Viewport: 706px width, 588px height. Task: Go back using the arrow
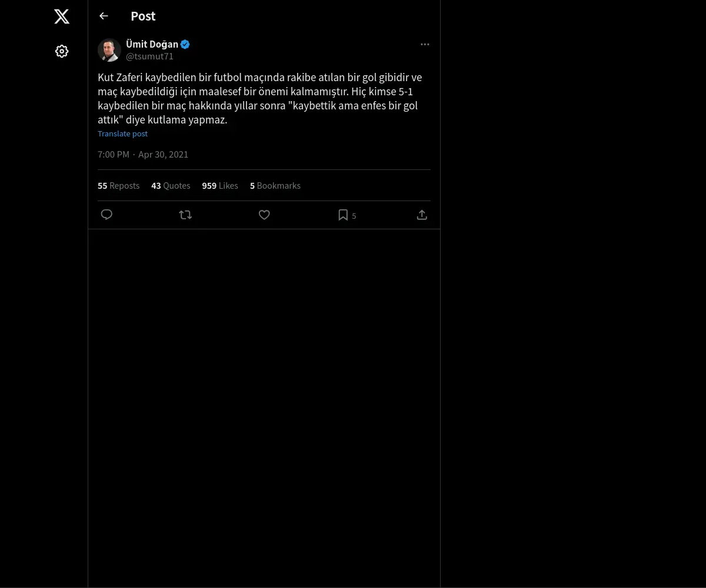tap(104, 16)
